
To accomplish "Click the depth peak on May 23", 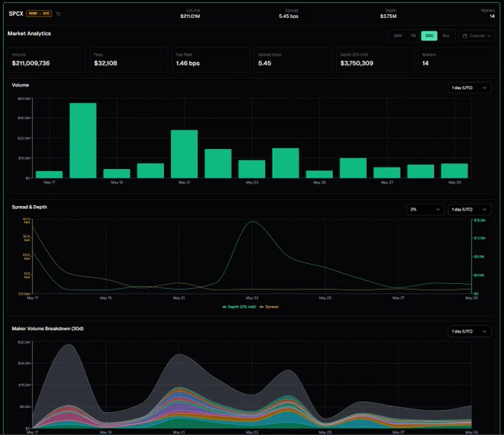I will pos(252,222).
